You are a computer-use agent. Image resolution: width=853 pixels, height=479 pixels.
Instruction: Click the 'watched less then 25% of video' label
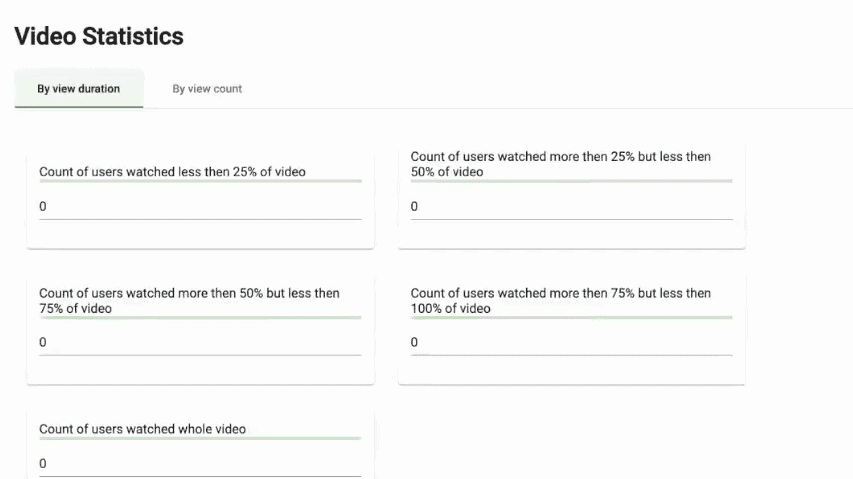click(x=172, y=172)
